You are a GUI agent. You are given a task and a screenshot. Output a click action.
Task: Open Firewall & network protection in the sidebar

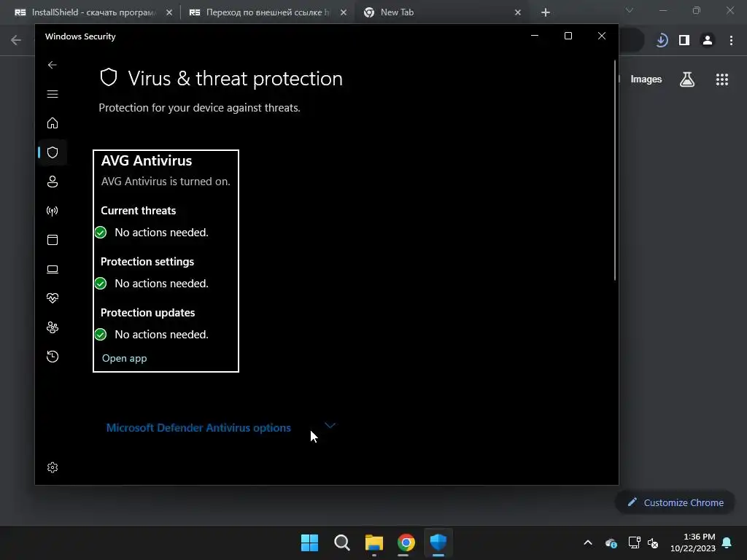53,211
